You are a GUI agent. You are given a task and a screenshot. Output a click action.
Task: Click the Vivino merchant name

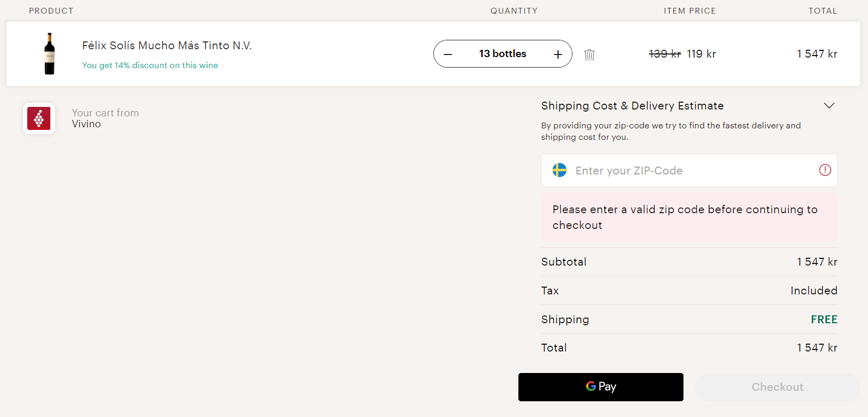pos(86,124)
